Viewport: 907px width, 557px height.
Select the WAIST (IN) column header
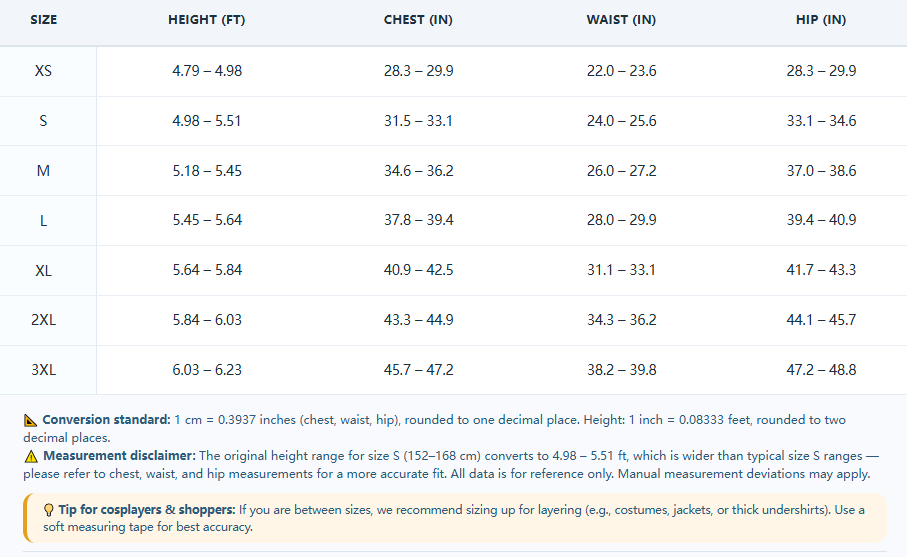(x=621, y=20)
